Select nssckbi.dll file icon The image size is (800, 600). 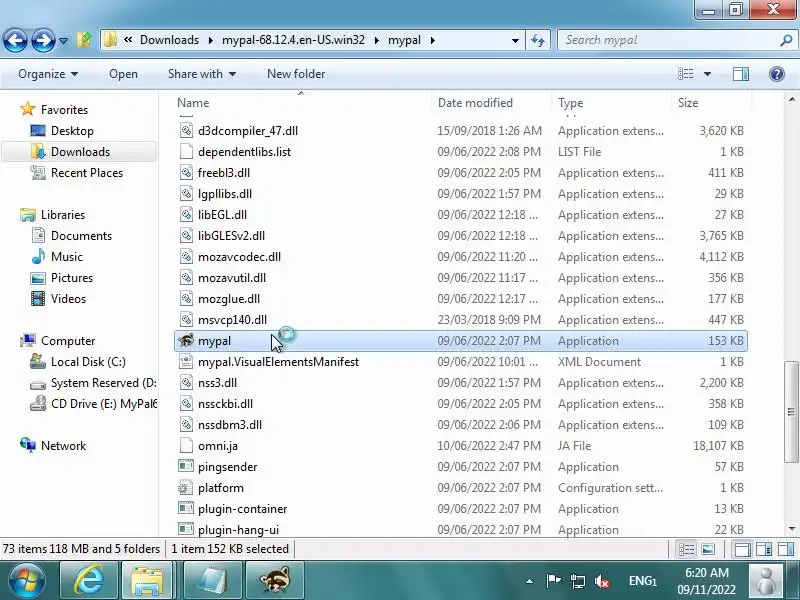coord(186,404)
